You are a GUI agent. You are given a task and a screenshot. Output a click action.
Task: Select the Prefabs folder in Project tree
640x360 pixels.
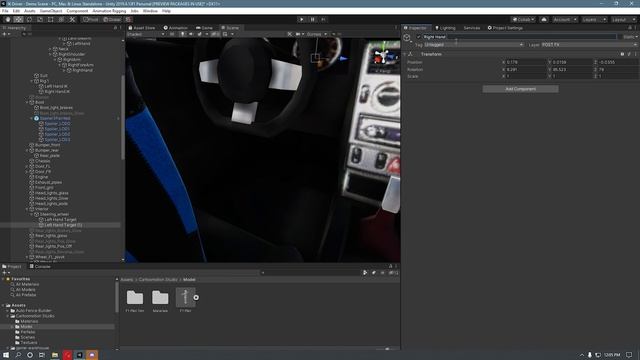[x=28, y=332]
